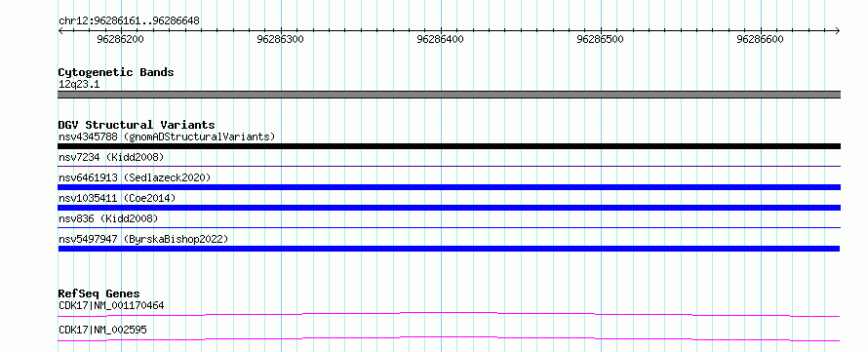Click the left arrow of the ruler
This screenshot has height=352, width=868.
pyautogui.click(x=60, y=30)
